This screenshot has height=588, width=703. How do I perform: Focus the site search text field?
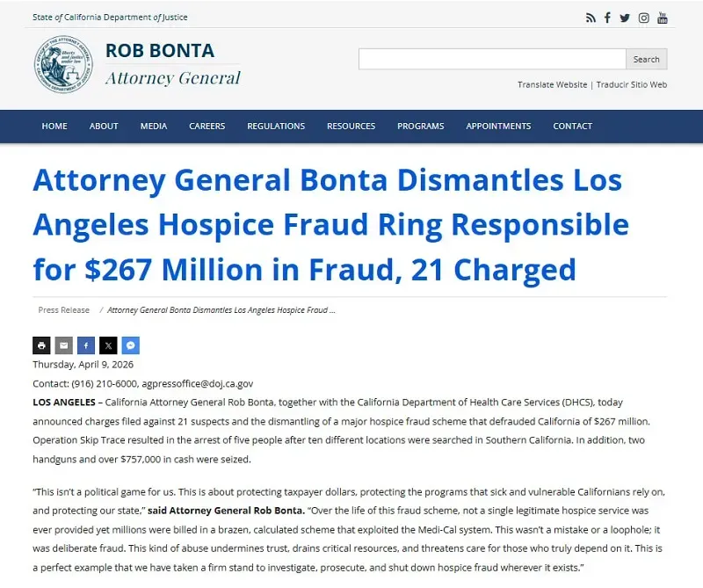(x=491, y=59)
